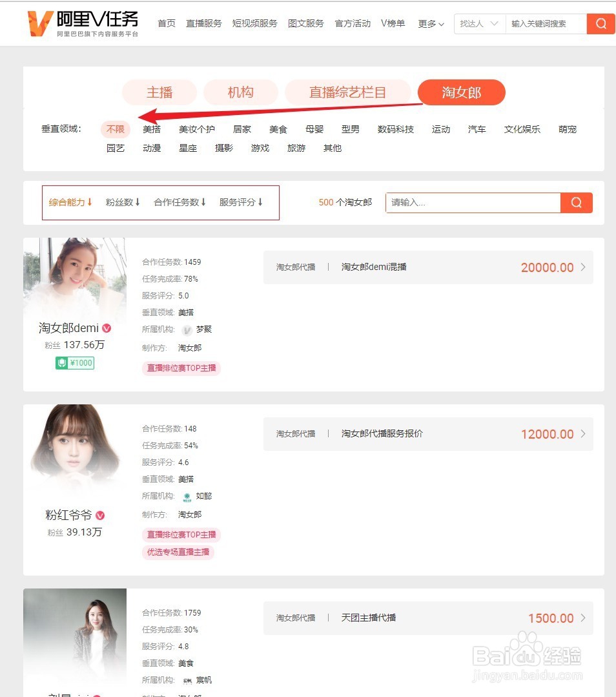This screenshot has width=616, height=697.
Task: Filter by 运动 category
Action: tap(441, 129)
